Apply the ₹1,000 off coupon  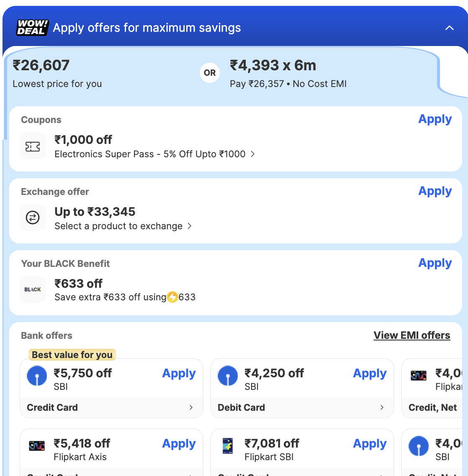tap(435, 119)
